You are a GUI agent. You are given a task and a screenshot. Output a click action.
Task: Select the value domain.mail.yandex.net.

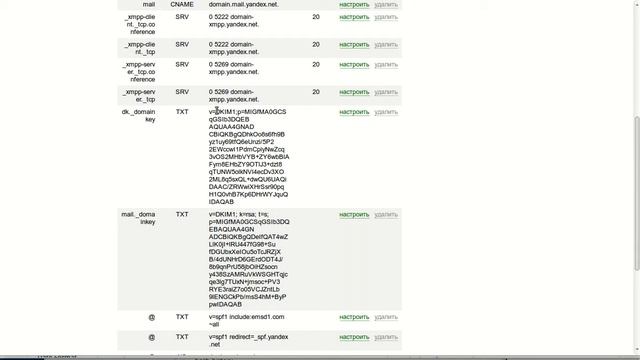pyautogui.click(x=244, y=4)
